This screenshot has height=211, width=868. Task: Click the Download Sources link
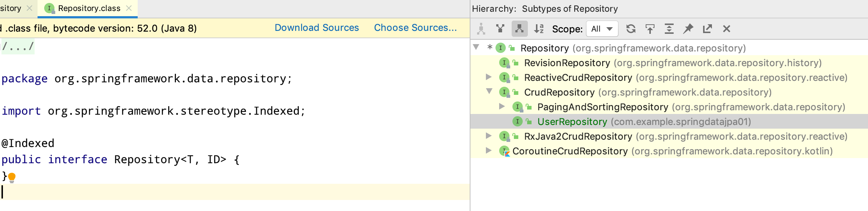point(317,28)
